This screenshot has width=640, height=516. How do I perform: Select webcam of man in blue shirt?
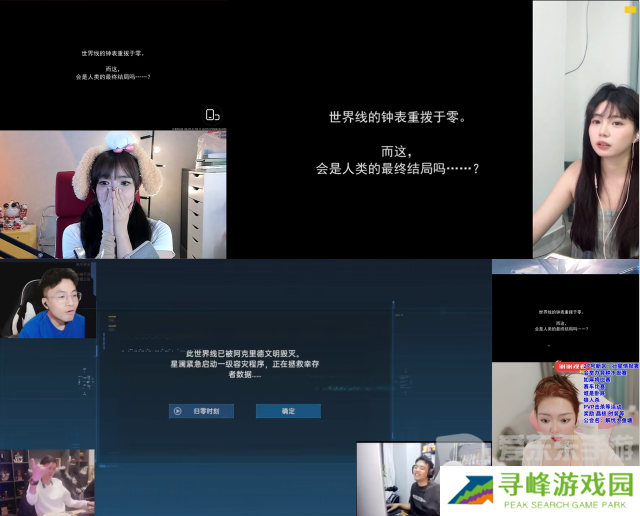[x=48, y=302]
